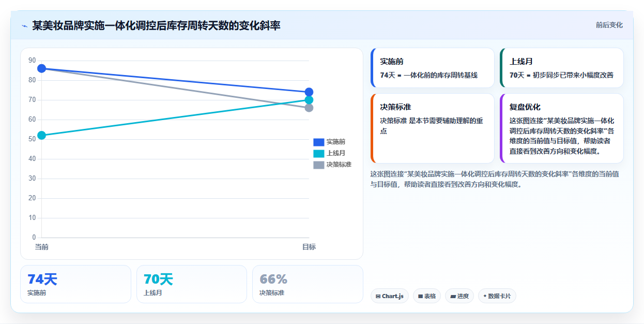Toggle the 实施前 legend entry
Viewport: 644px width, 324px height.
(329, 142)
